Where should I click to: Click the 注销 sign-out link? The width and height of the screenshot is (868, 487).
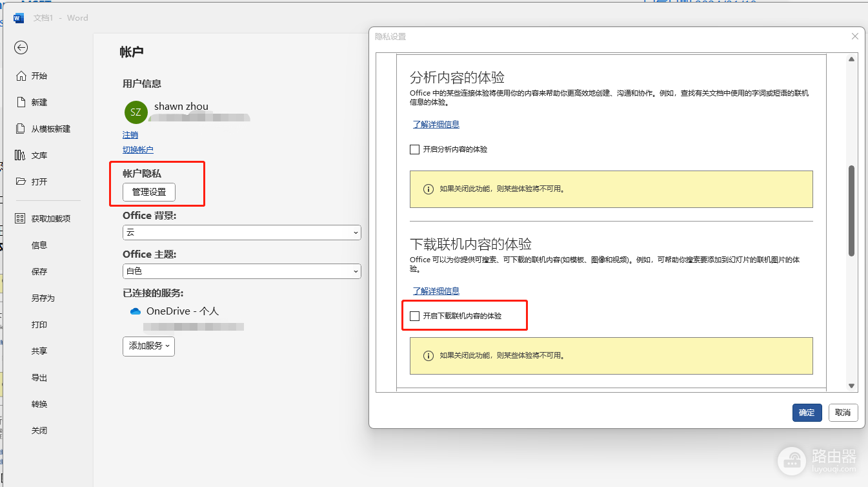pyautogui.click(x=130, y=135)
